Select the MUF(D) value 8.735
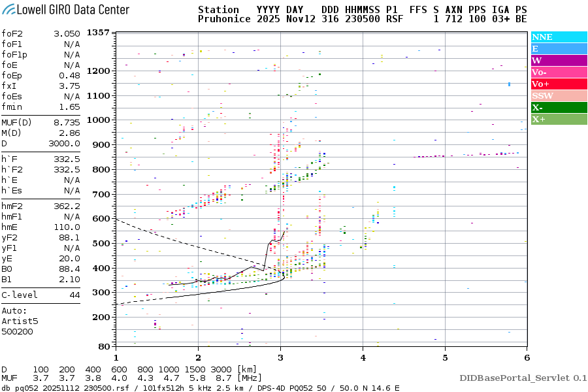 pyautogui.click(x=67, y=122)
